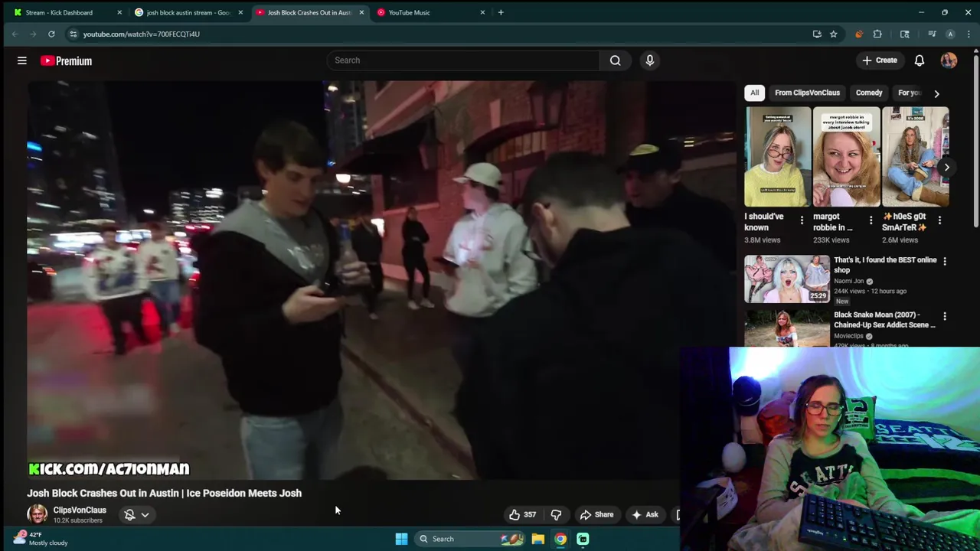Select the For you filter chip

[909, 93]
